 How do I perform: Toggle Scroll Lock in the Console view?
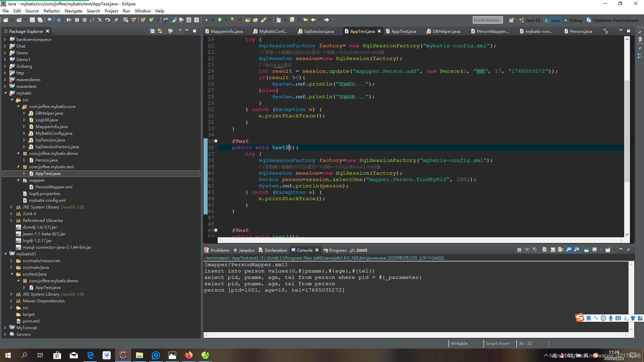coord(553,250)
